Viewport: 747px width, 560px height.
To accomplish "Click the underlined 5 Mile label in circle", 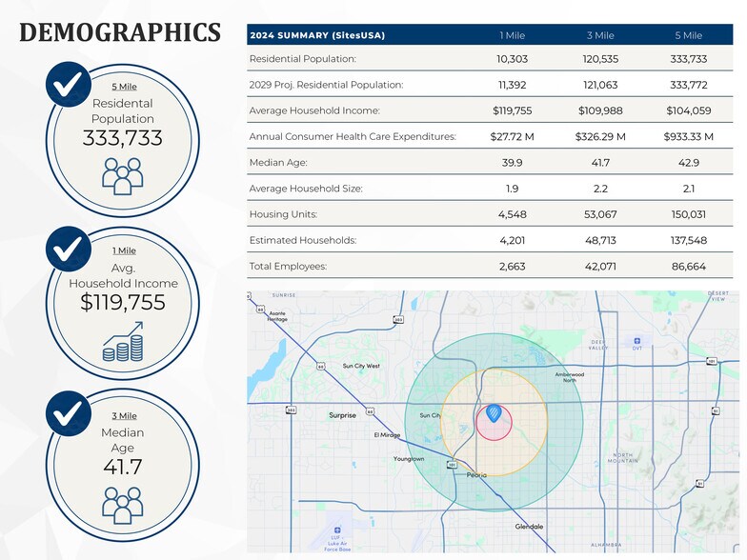I will [x=123, y=87].
